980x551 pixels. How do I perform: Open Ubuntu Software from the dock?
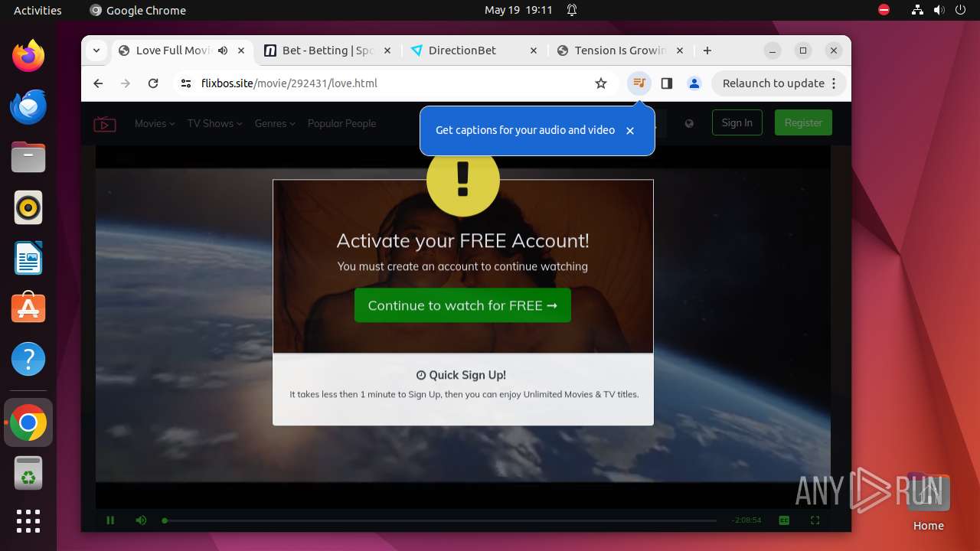[28, 308]
